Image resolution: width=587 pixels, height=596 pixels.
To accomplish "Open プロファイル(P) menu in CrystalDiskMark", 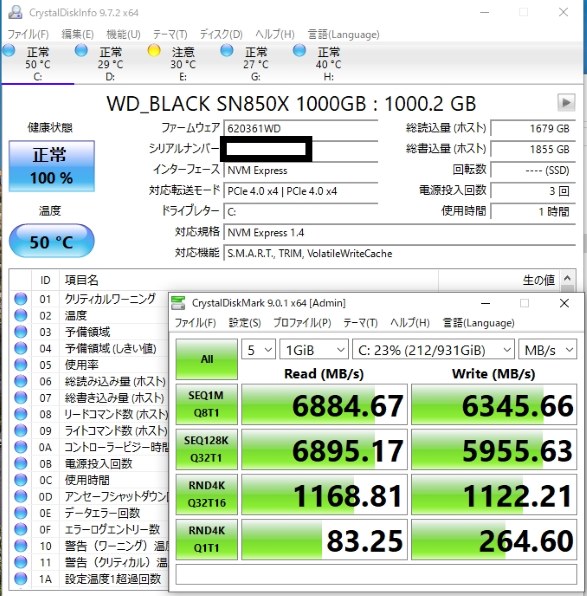I will pyautogui.click(x=302, y=323).
